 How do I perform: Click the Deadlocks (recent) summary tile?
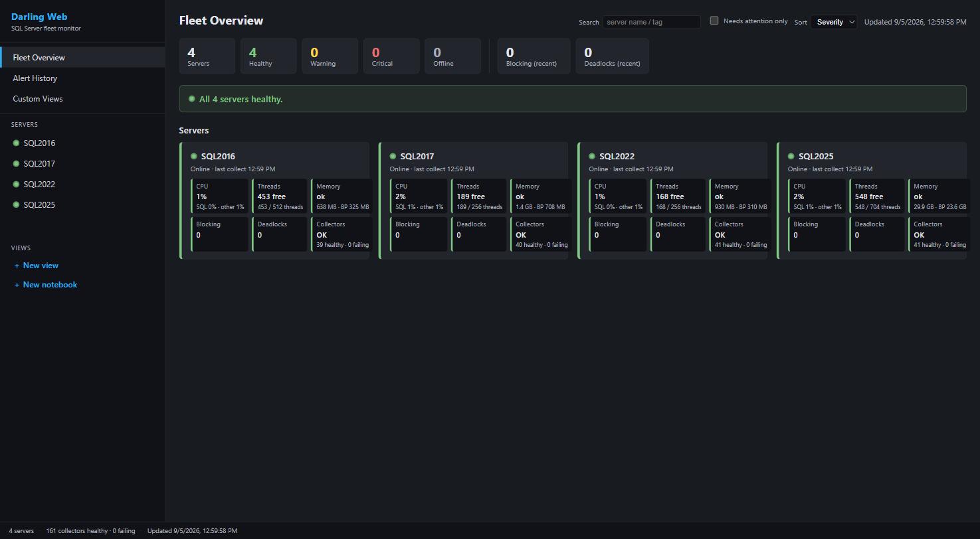tap(612, 56)
